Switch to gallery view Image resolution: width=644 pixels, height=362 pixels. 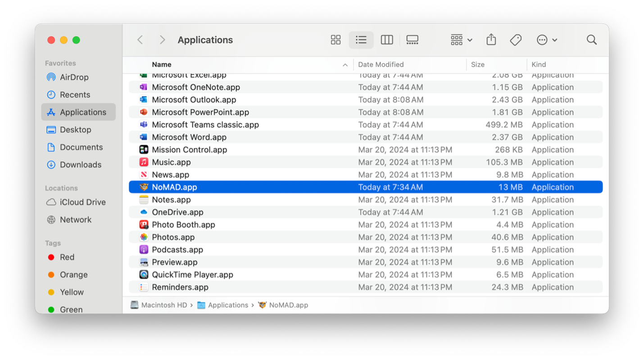click(x=412, y=40)
